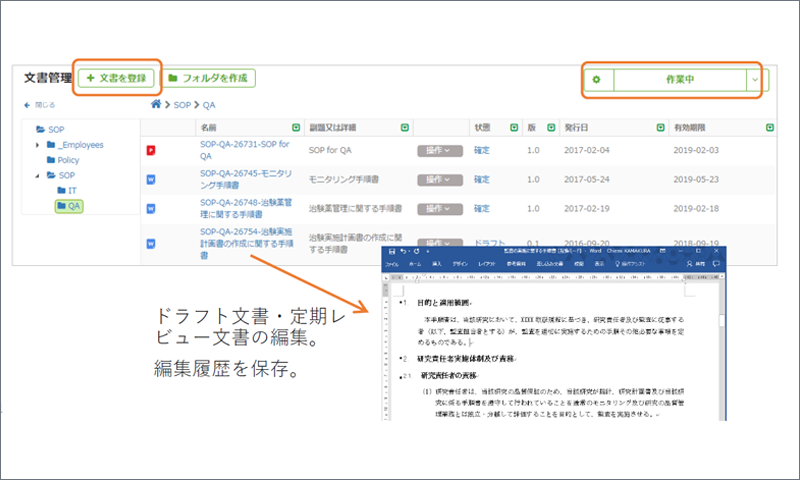Open 操作 dropdown for SOP-QA-26745 row
The height and width of the screenshot is (480, 800).
click(x=440, y=180)
